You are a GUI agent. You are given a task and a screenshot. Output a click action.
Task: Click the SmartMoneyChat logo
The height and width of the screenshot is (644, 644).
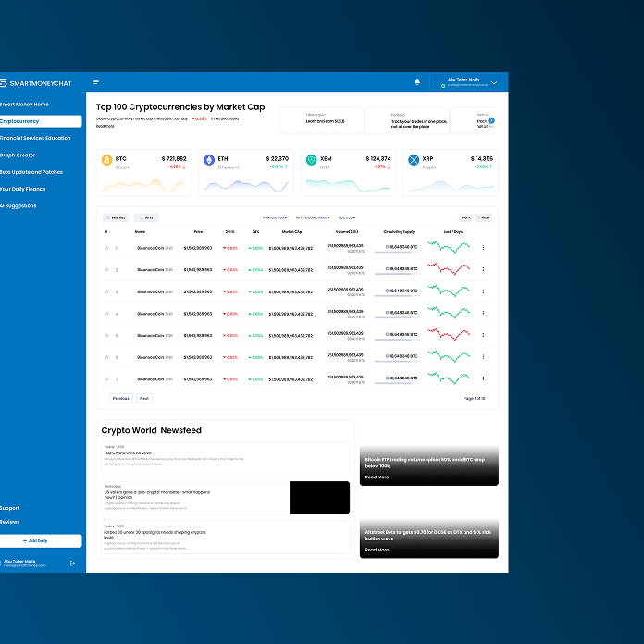pyautogui.click(x=36, y=83)
